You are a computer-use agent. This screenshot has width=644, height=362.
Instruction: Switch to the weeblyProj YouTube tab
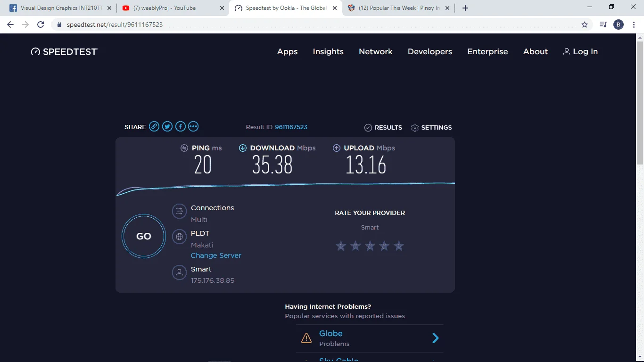pyautogui.click(x=173, y=8)
